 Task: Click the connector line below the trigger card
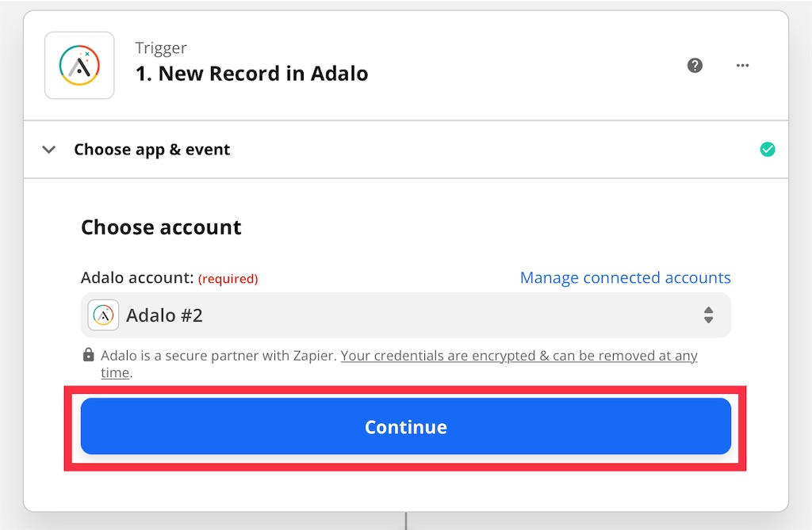[406, 520]
